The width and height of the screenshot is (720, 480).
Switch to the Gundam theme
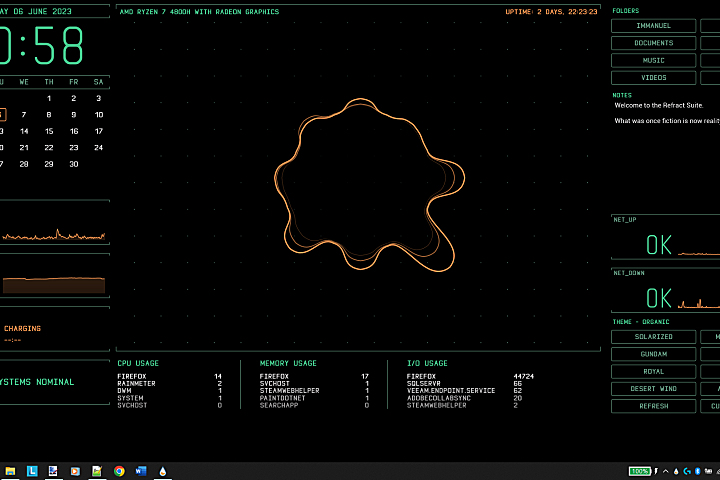[x=653, y=354]
